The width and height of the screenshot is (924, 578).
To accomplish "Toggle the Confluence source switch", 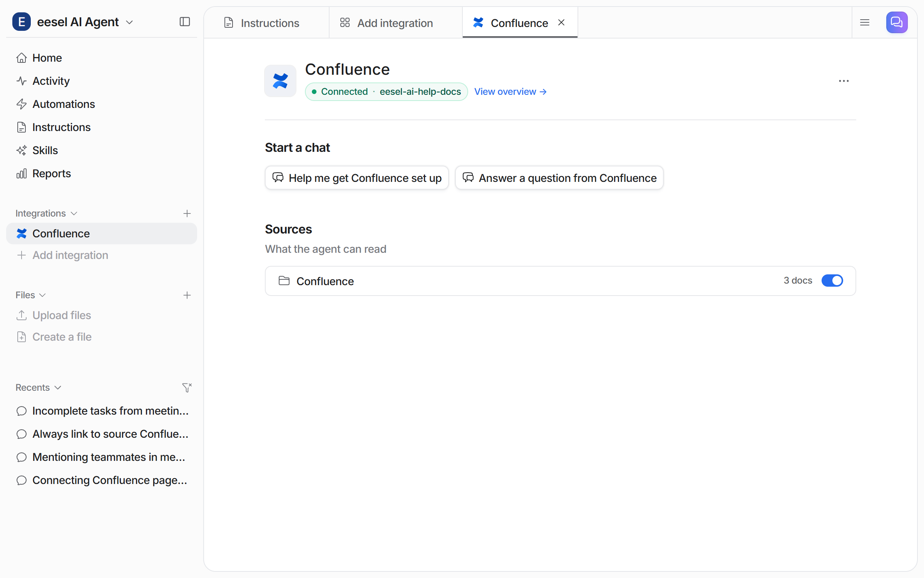I will pos(832,281).
